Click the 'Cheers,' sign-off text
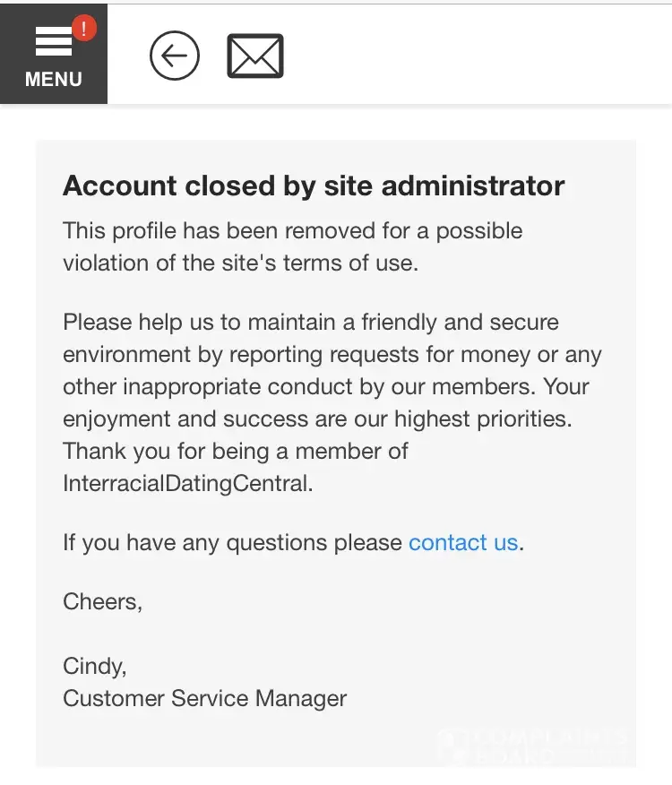Image resolution: width=672 pixels, height=785 pixels. (102, 601)
